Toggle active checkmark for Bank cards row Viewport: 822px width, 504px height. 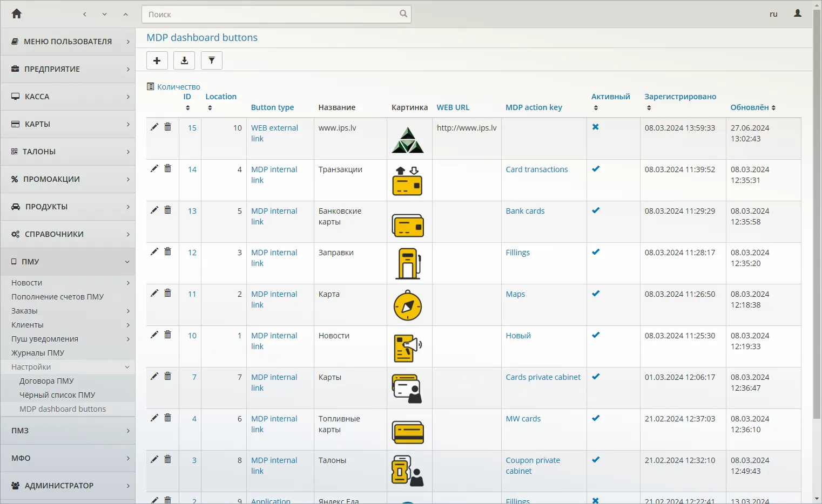click(596, 210)
